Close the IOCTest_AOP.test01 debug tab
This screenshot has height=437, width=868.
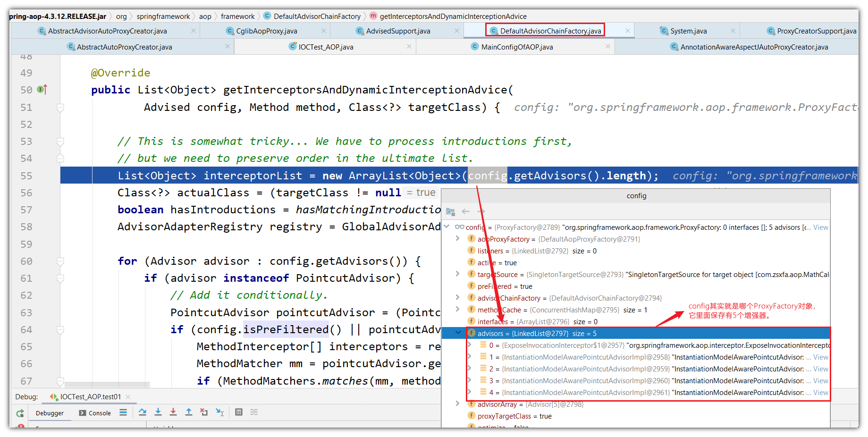(x=128, y=397)
